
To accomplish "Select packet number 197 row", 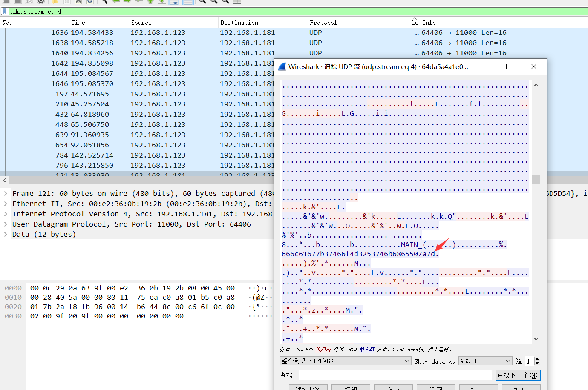I will 137,94.
